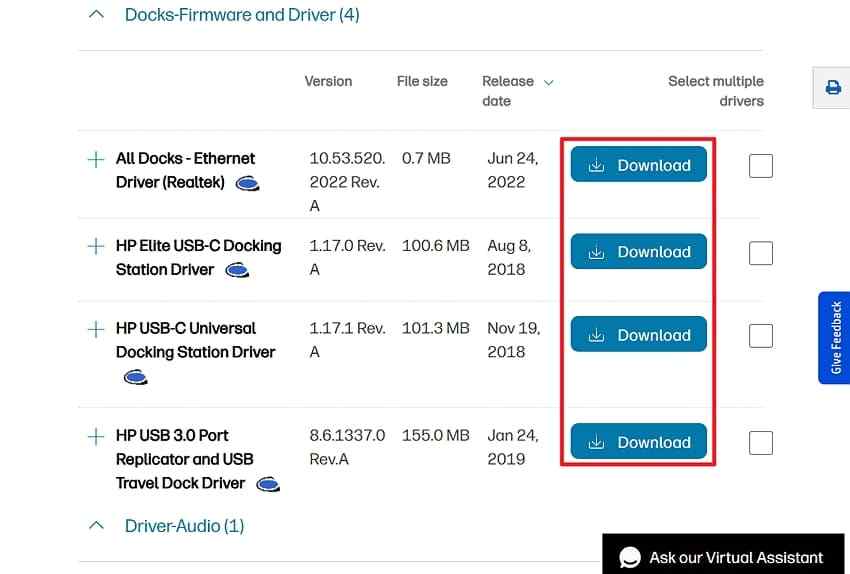Check the box for HP USB 3.0 Port Replicator driver
Image resolution: width=850 pixels, height=574 pixels.
tap(761, 443)
